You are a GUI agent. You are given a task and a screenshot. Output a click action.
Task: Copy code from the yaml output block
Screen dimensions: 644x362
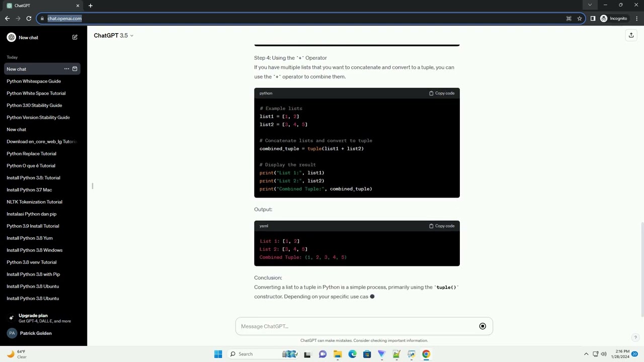pyautogui.click(x=442, y=226)
